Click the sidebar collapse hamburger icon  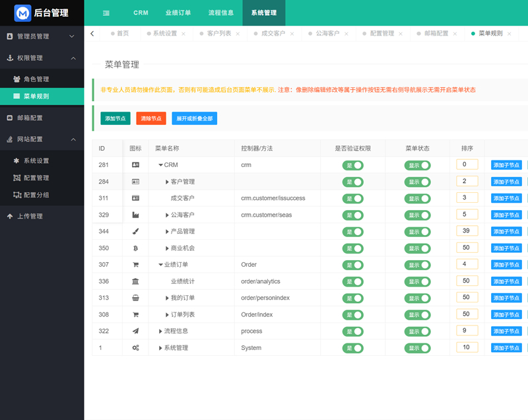106,13
